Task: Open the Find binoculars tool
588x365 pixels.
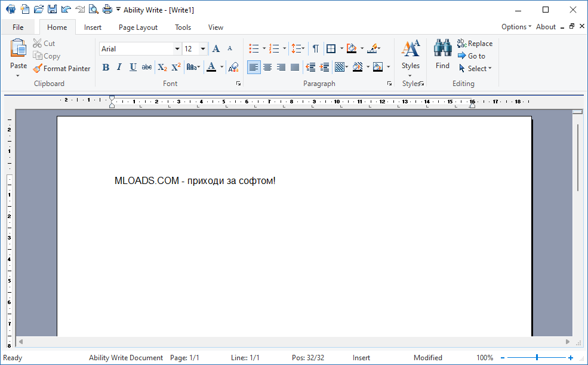Action: click(442, 48)
